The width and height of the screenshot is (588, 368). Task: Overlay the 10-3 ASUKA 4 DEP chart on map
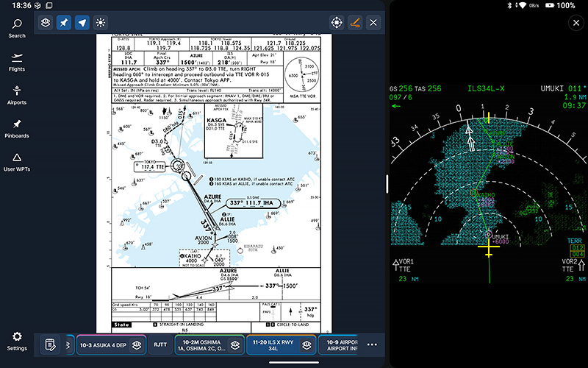[137, 345]
